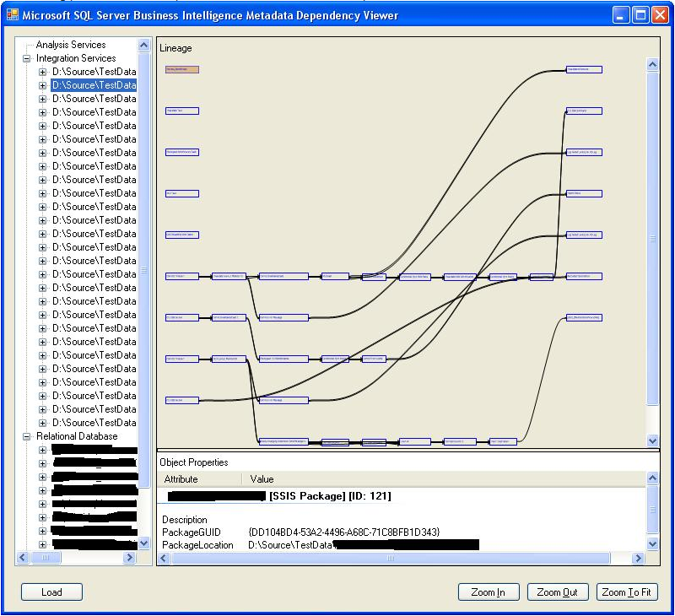This screenshot has height=616, width=675.
Task: Select the Analysis Services tree item
Action: (x=71, y=45)
